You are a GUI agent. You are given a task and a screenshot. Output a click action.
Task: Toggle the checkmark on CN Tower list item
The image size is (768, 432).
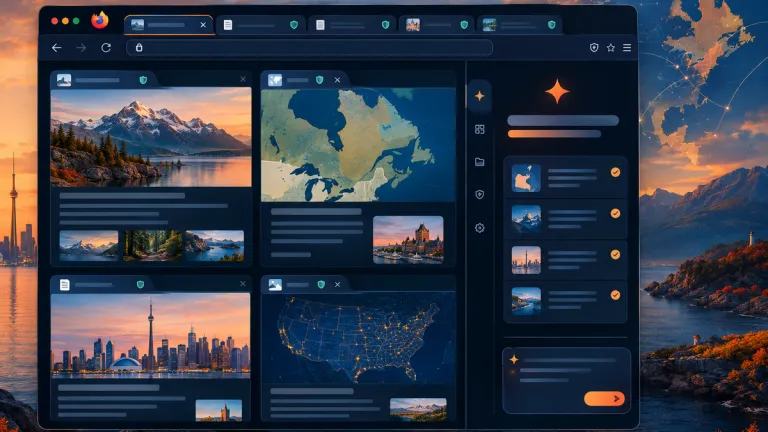615,254
